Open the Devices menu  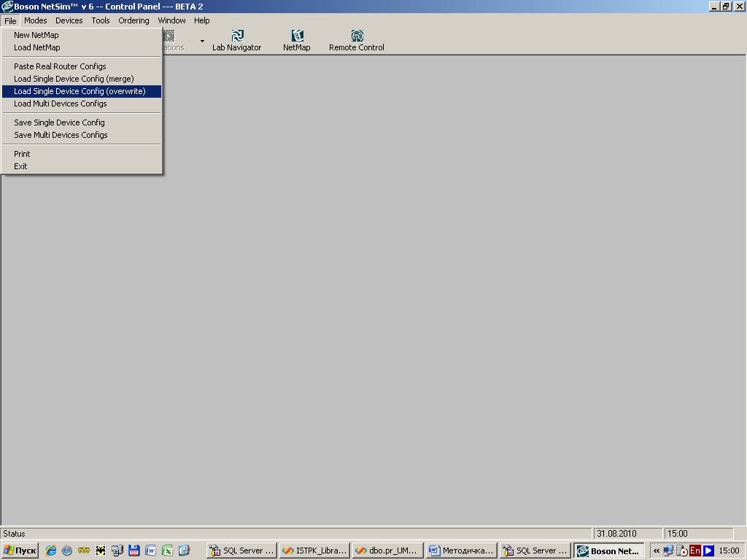(69, 20)
